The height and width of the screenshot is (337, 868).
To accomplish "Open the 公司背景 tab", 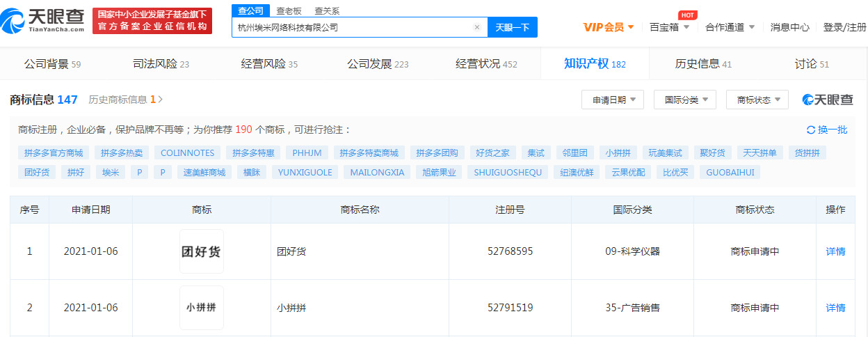I will [53, 64].
